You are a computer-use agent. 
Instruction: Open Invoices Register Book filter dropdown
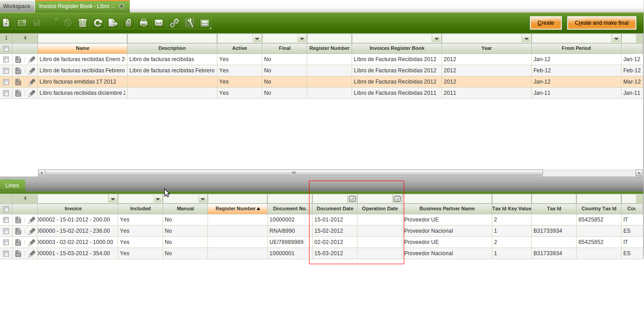pos(436,39)
